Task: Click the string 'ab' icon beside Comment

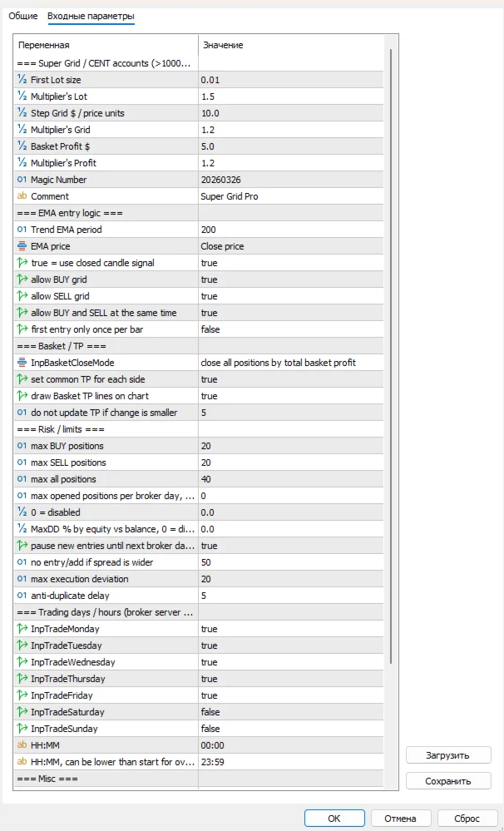Action: coord(22,196)
